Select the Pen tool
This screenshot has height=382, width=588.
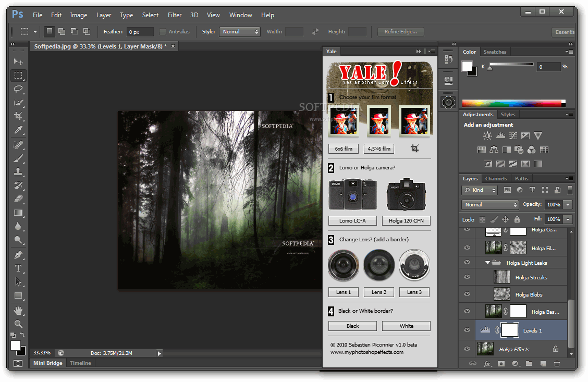click(18, 255)
